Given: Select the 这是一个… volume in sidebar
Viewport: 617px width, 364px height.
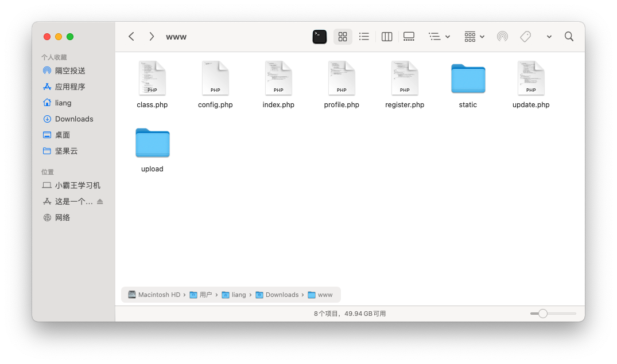Looking at the screenshot, I should point(67,201).
